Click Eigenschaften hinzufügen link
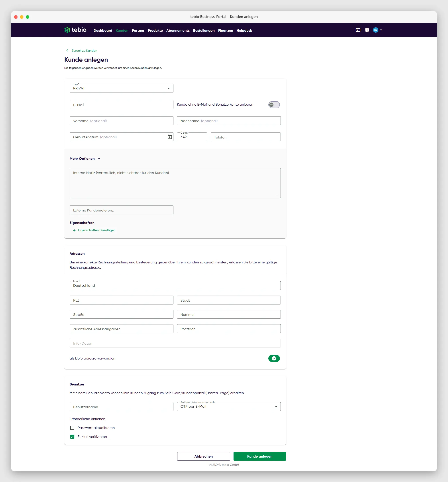The width and height of the screenshot is (448, 482). click(96, 230)
